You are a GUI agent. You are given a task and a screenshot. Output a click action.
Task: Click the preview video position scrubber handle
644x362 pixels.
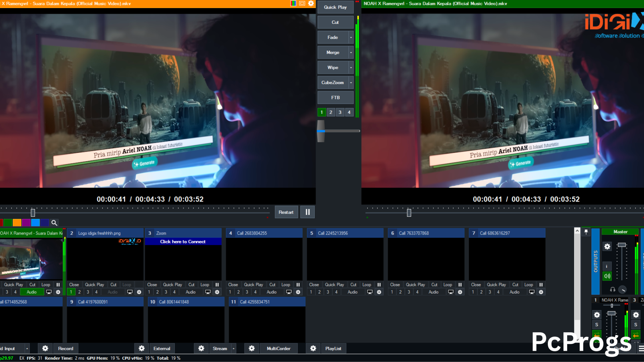33,212
